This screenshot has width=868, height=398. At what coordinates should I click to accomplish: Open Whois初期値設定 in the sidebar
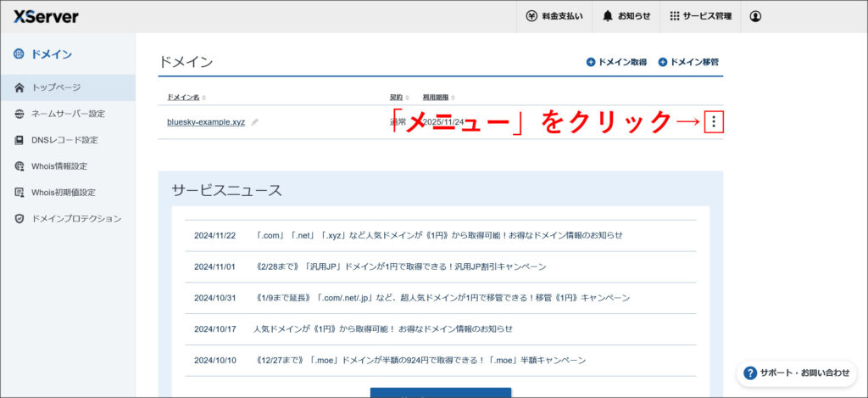[x=68, y=193]
